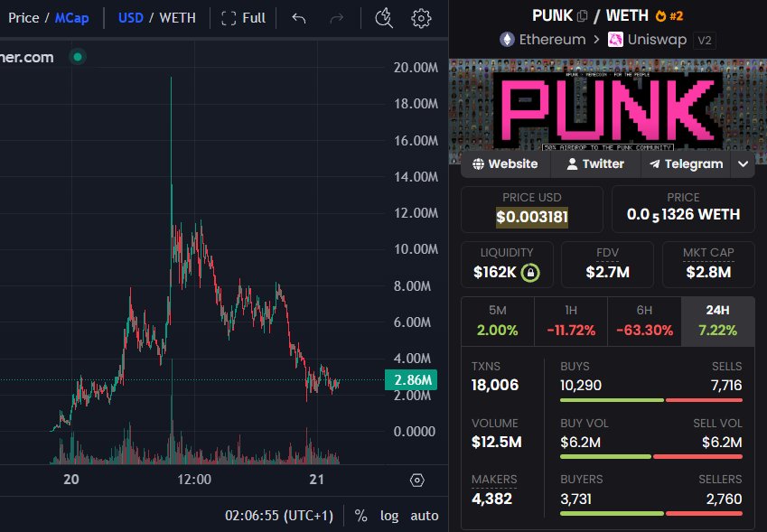Open the Telegram link
The image size is (767, 532).
pyautogui.click(x=687, y=163)
